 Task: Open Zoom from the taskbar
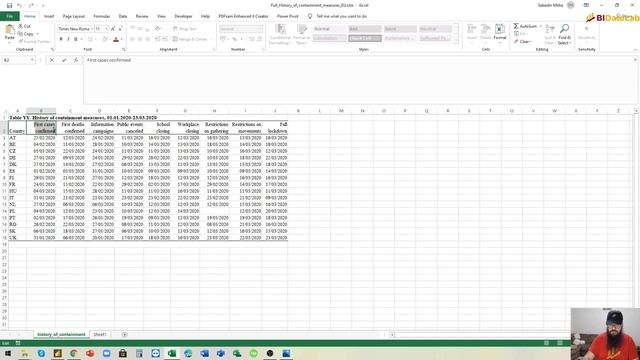tap(107, 353)
